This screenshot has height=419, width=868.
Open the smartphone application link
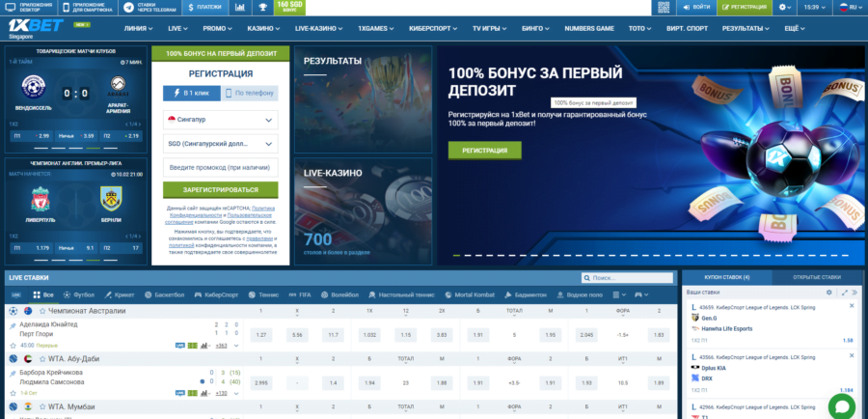(88, 7)
